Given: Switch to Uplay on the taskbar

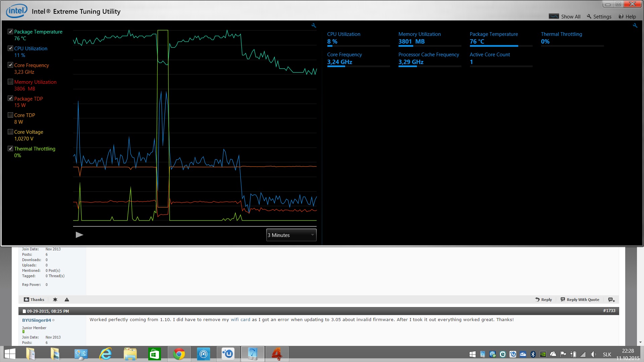Looking at the screenshot, I should pyautogui.click(x=228, y=354).
